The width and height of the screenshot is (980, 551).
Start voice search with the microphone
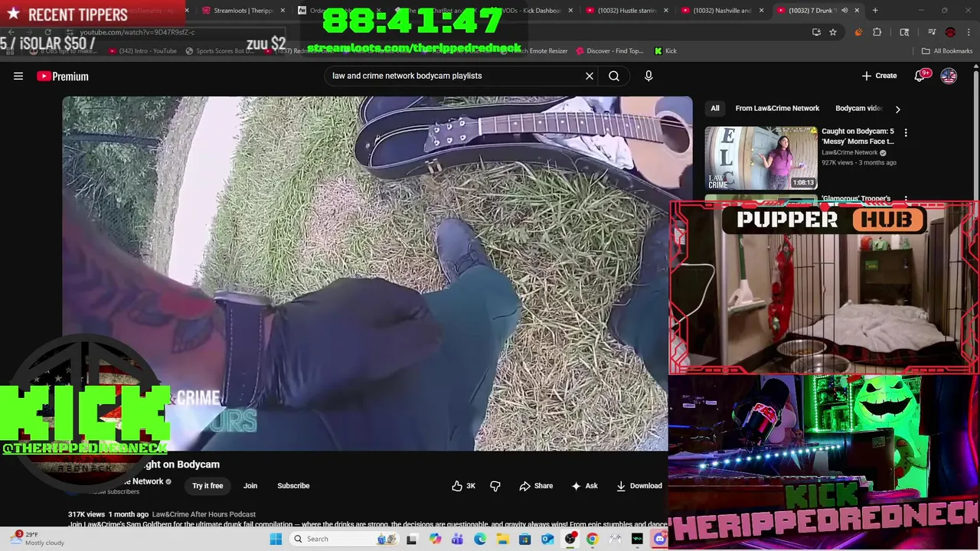click(648, 76)
